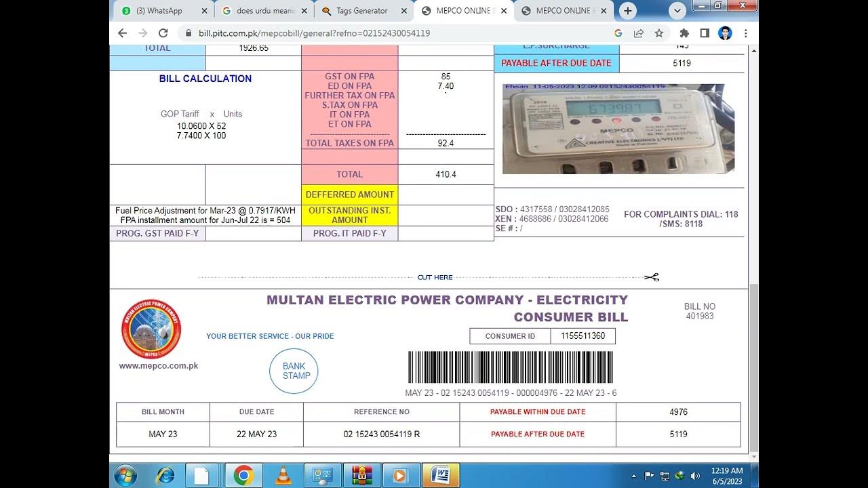
Task: Open the Windows Start button
Action: 126,475
